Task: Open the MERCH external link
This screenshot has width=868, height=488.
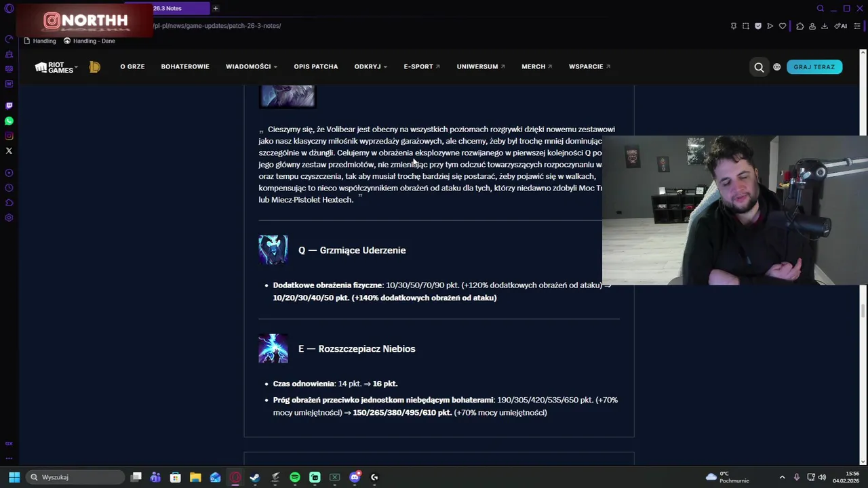Action: [537, 66]
